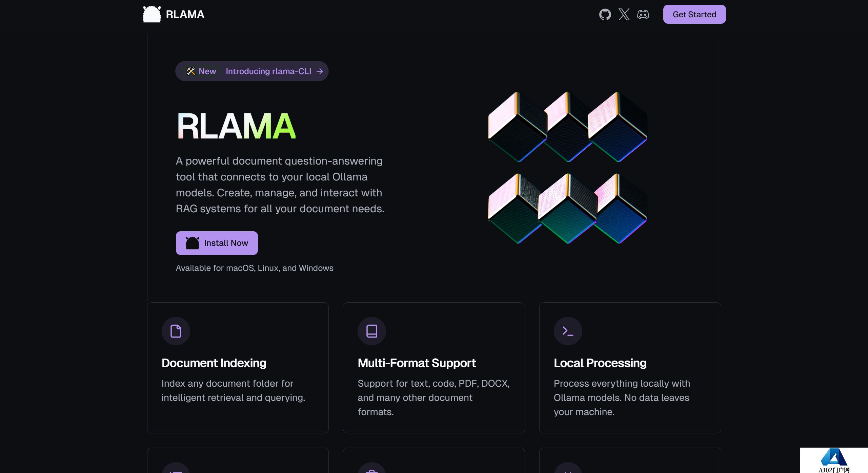Click the llama icon in Install Now
This screenshot has width=868, height=473.
[192, 243]
